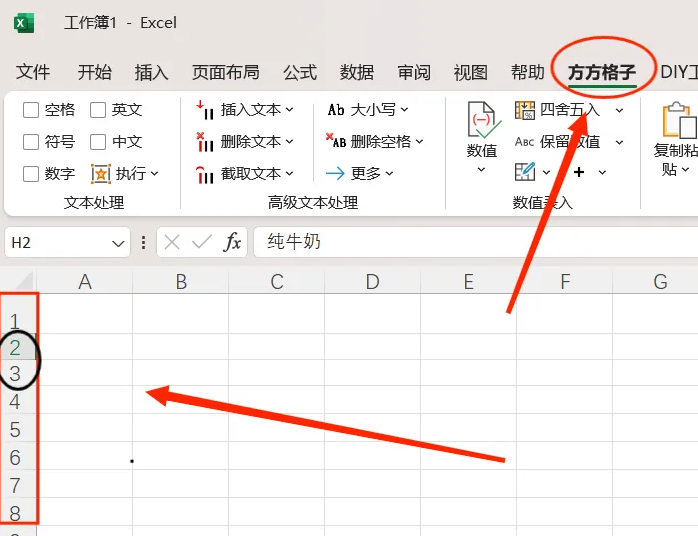Expand the 插入文本 dropdown arrow
Image resolution: width=698 pixels, height=536 pixels.
tap(290, 110)
